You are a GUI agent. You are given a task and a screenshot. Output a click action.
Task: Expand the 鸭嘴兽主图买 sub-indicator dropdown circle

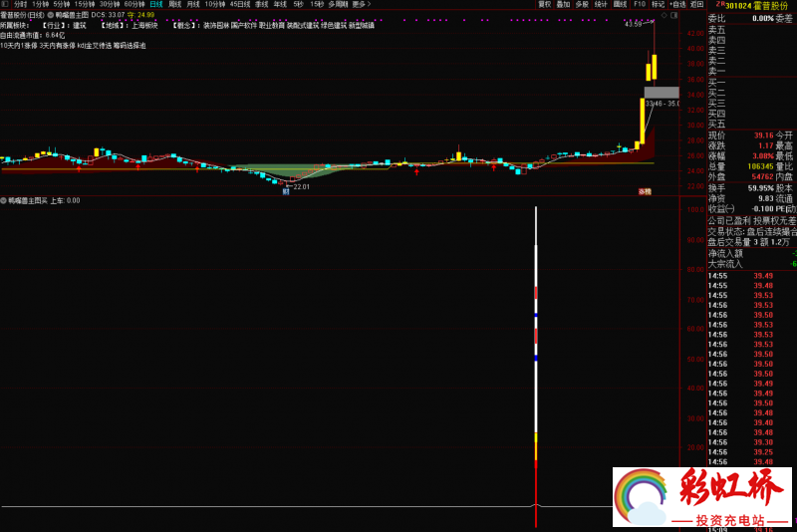click(x=4, y=200)
